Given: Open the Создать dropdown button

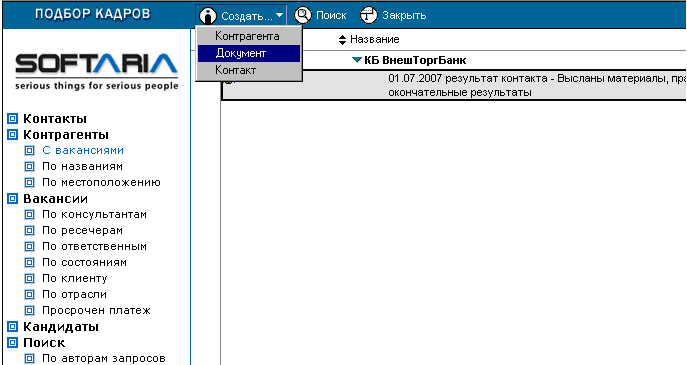Looking at the screenshot, I should [x=241, y=16].
